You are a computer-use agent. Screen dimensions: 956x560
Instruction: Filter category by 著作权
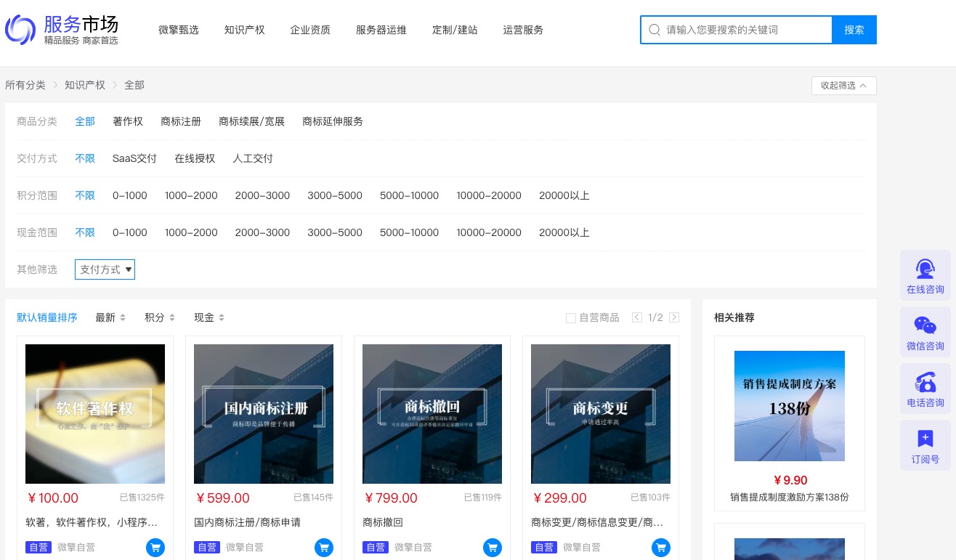tap(128, 121)
